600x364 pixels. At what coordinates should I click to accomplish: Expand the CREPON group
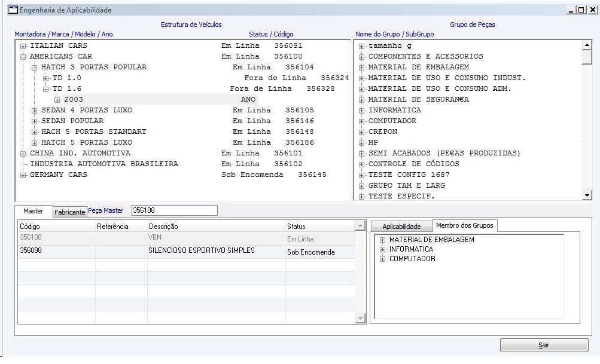click(x=361, y=132)
